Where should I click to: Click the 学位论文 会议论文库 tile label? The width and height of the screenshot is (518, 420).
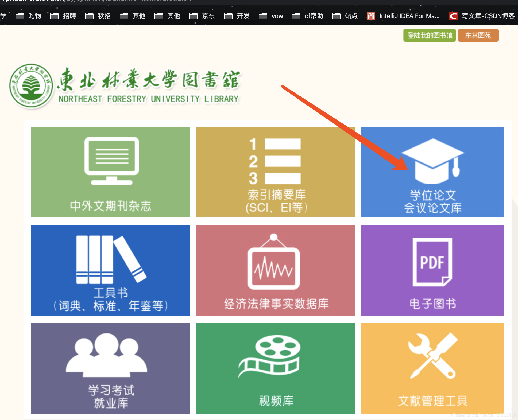tap(432, 202)
